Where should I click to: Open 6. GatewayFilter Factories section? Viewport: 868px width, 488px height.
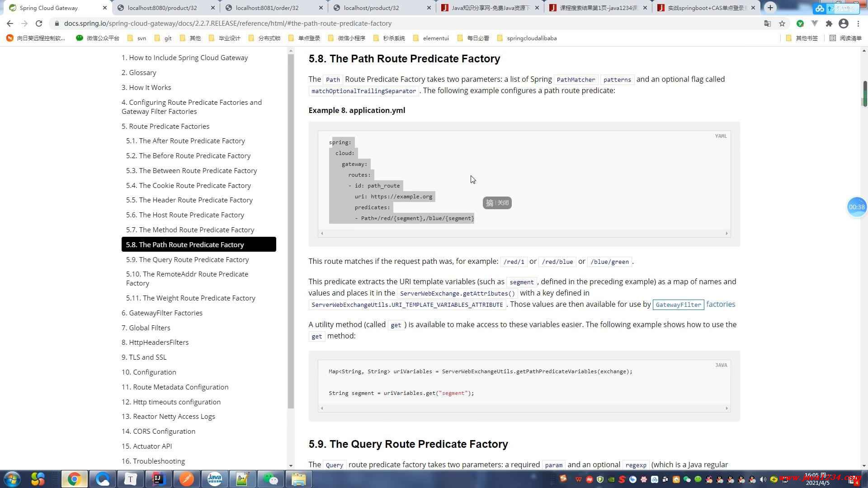tap(162, 313)
